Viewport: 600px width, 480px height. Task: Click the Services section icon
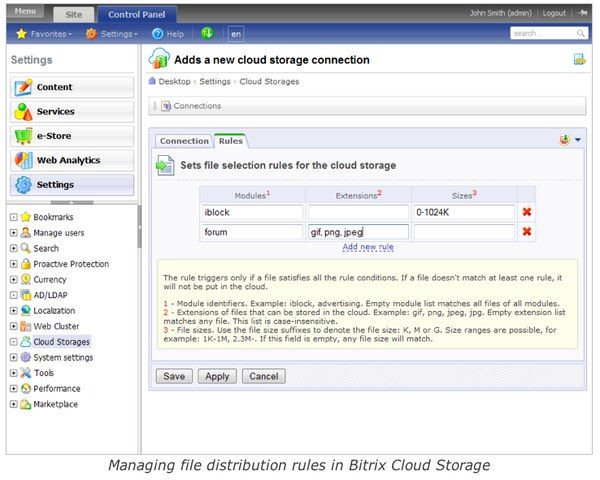pos(23,111)
